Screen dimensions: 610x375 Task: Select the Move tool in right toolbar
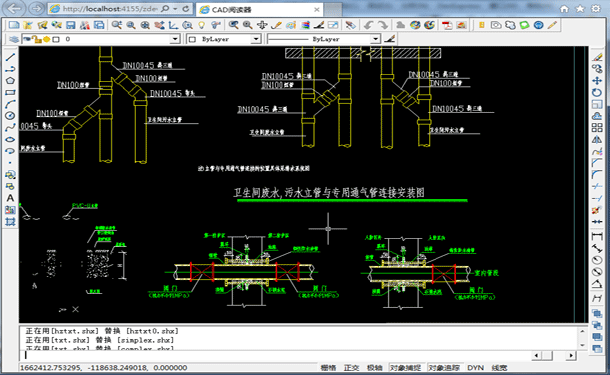tap(597, 81)
